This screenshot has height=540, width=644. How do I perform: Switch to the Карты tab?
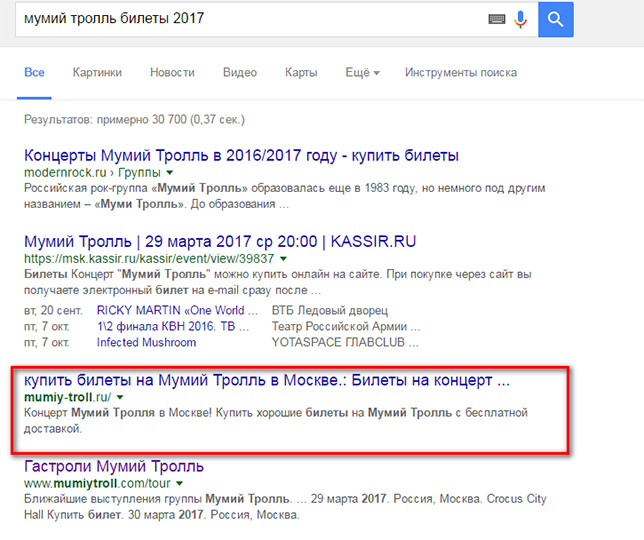point(301,73)
